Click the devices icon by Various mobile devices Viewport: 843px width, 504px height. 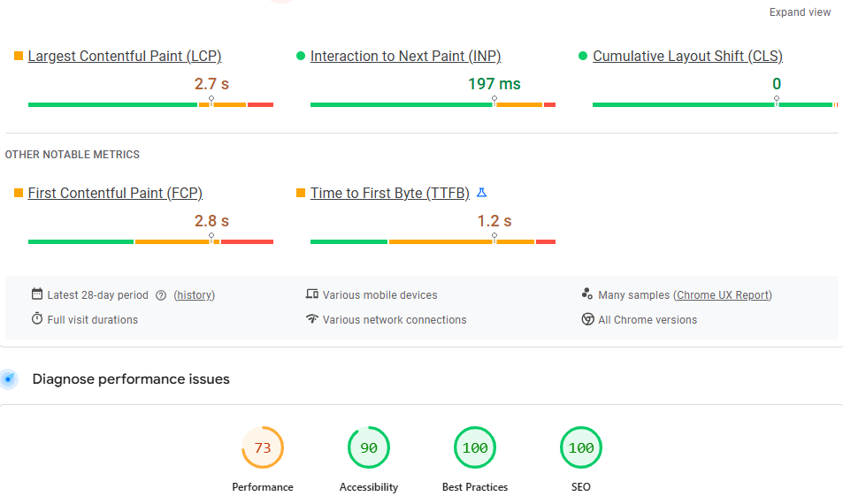click(311, 294)
